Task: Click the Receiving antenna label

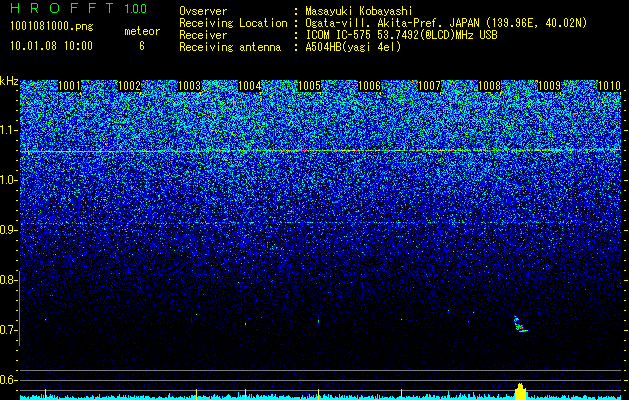Action: (230, 47)
